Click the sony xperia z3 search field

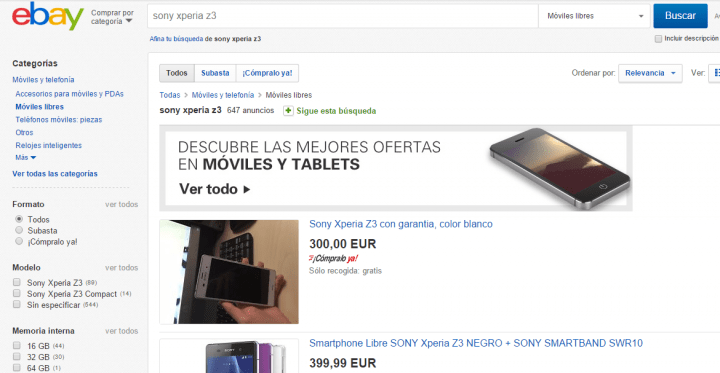tap(343, 16)
